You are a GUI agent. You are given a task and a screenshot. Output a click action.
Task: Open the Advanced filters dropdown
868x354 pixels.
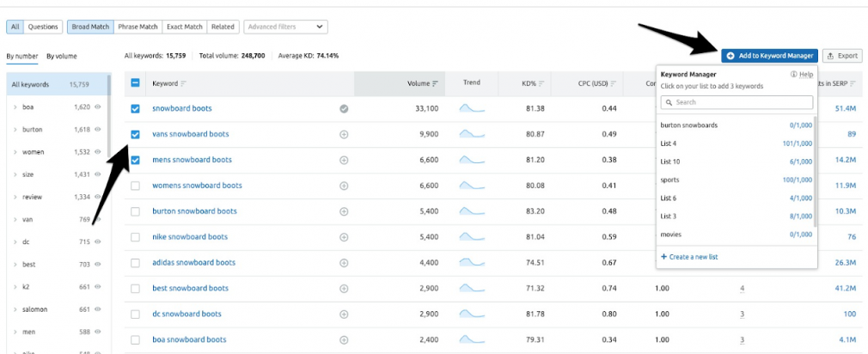point(285,27)
